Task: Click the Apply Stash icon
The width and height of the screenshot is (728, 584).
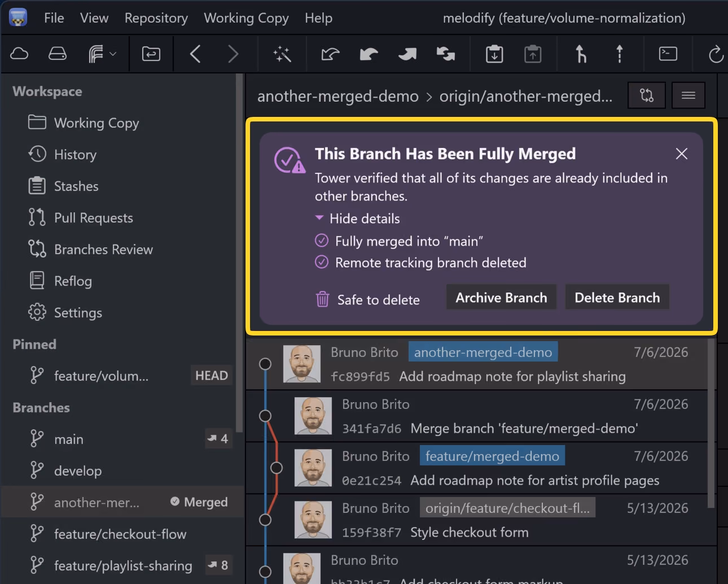Action: (x=533, y=54)
